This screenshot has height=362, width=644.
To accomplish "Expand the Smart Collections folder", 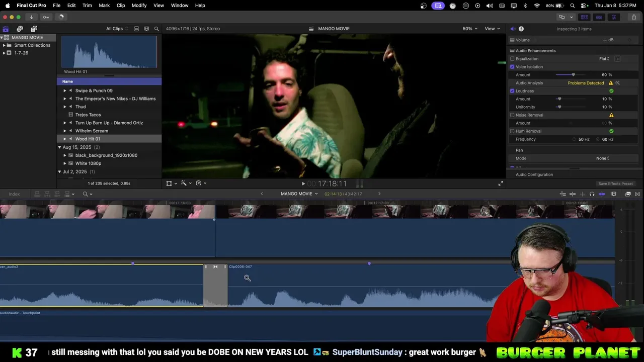I will pyautogui.click(x=4, y=45).
